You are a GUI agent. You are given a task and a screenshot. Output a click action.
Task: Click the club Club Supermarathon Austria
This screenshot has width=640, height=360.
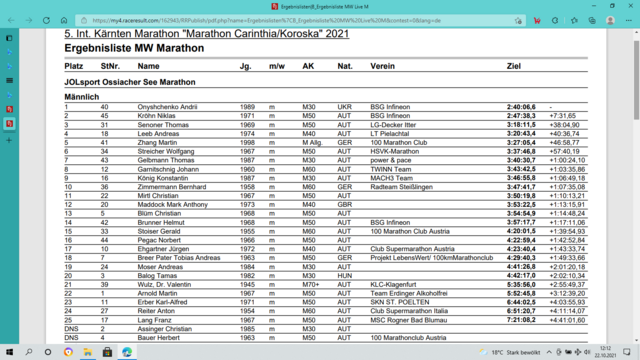(x=412, y=249)
